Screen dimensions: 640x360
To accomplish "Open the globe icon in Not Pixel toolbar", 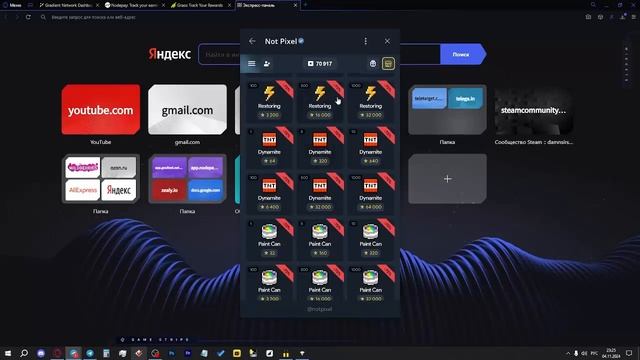I will point(373,64).
